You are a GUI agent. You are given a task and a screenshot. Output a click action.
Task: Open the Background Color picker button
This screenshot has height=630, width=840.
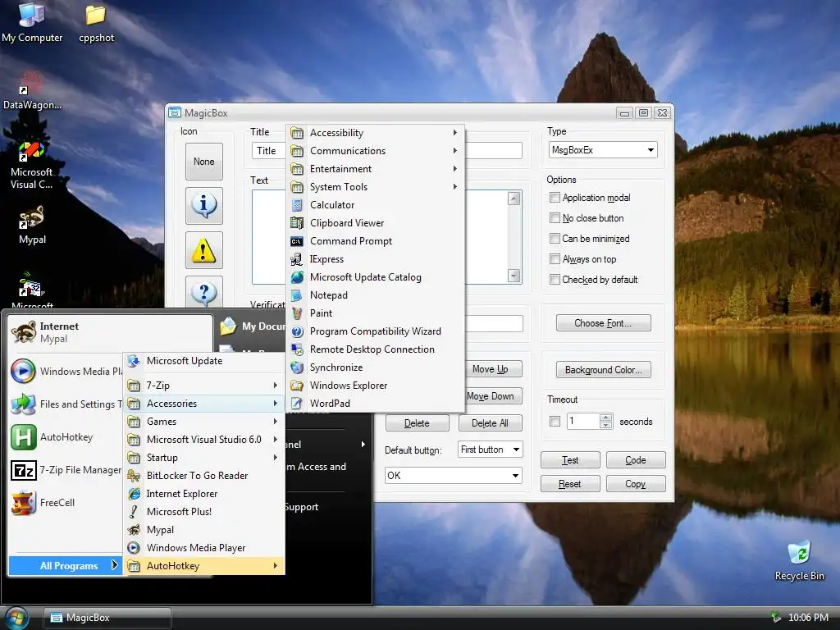(603, 370)
